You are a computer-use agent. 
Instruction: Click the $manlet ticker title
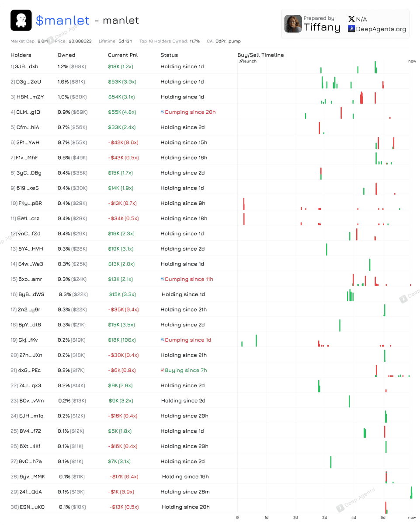coord(62,20)
